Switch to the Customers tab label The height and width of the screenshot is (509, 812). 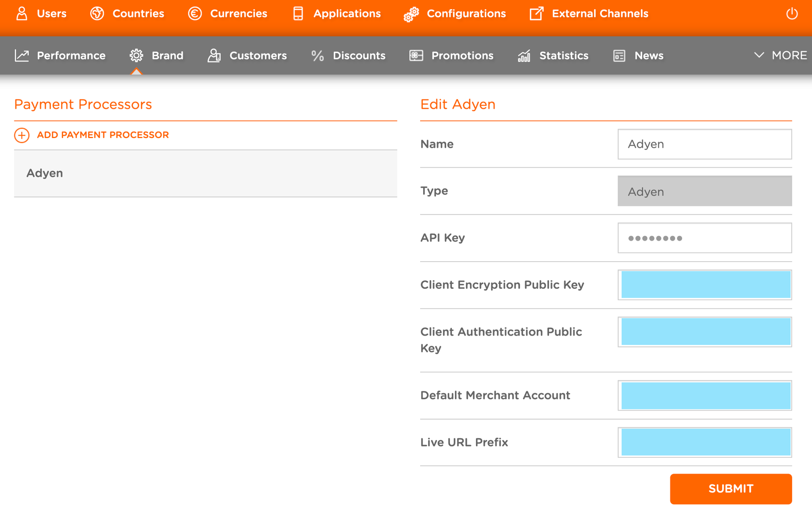pyautogui.click(x=258, y=55)
